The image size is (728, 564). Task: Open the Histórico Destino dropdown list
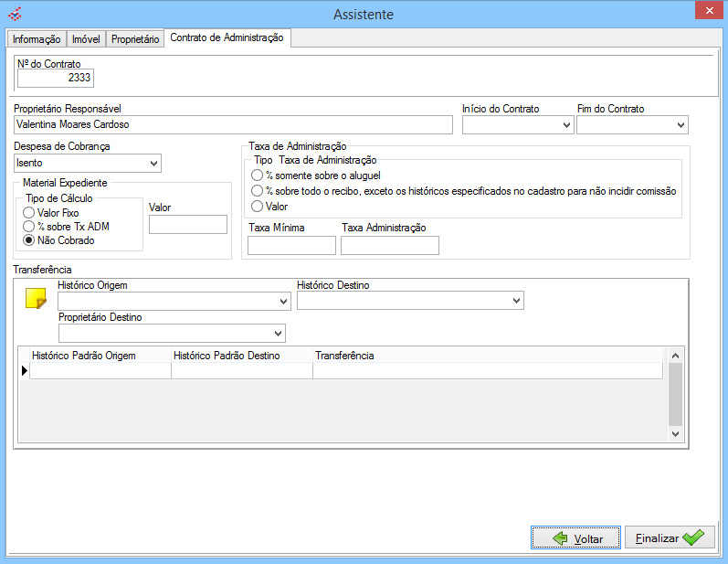[516, 301]
